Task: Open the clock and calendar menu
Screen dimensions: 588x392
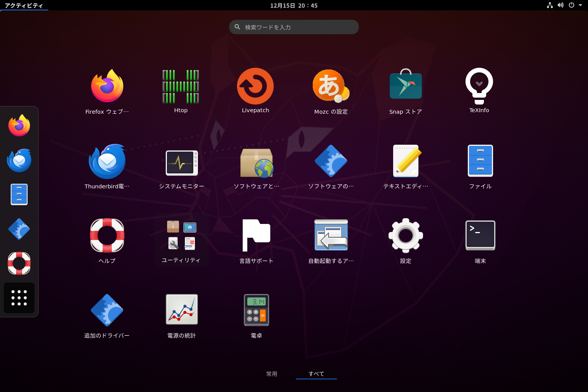Action: (294, 5)
